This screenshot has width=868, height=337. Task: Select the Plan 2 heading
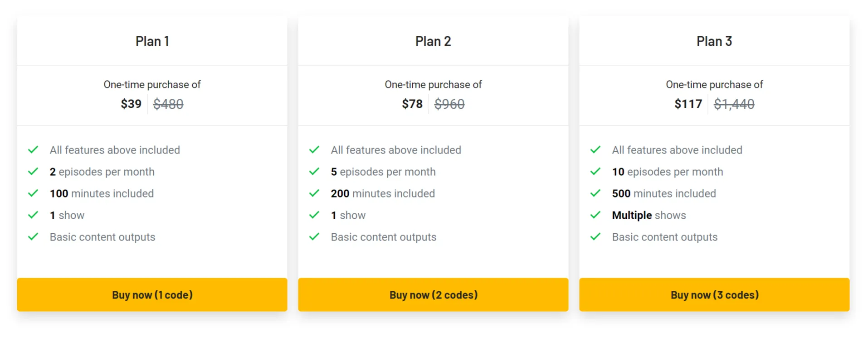click(433, 41)
